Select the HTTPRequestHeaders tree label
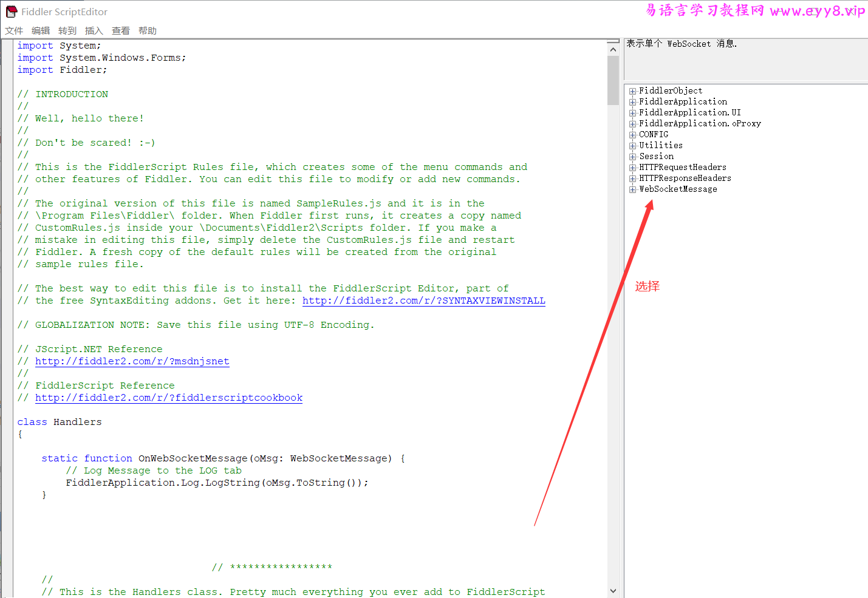Screen dimensions: 868x598 683,168
